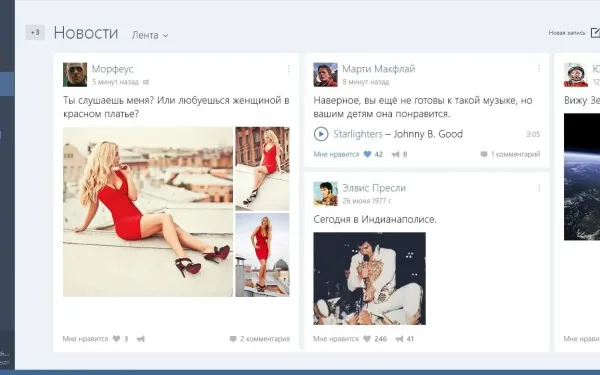600x375 pixels.
Task: Open 2 комментария on Морфеус post
Action: tap(265, 339)
